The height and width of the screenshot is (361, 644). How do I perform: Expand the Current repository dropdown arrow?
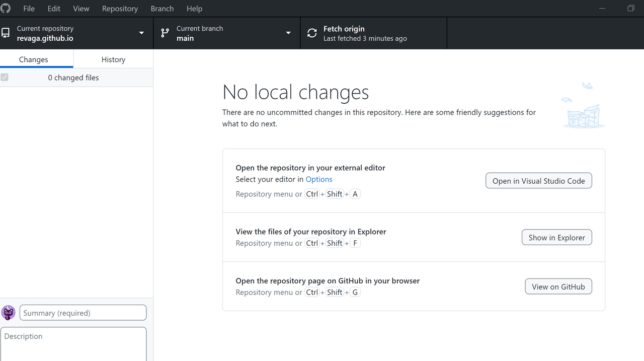[x=141, y=33]
